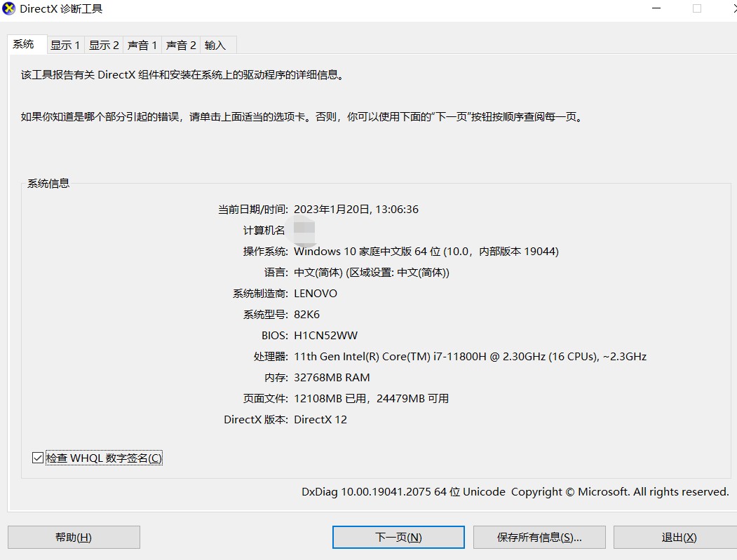Click 保存所有信息(S)... button
The width and height of the screenshot is (737, 560).
539,537
